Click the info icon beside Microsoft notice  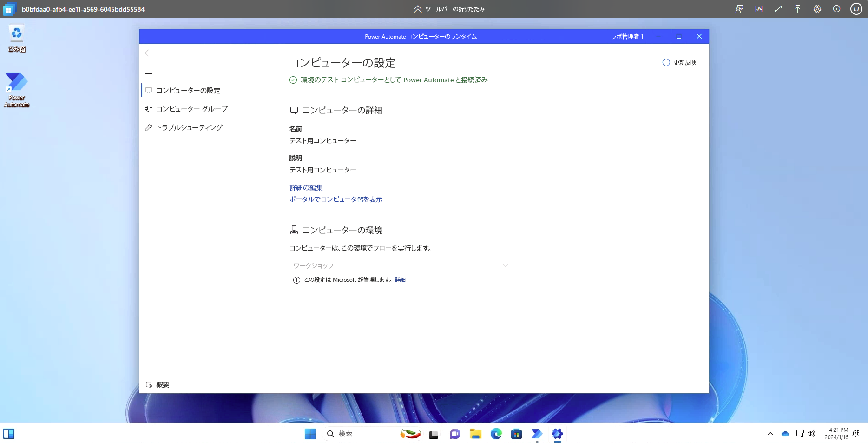tap(296, 280)
